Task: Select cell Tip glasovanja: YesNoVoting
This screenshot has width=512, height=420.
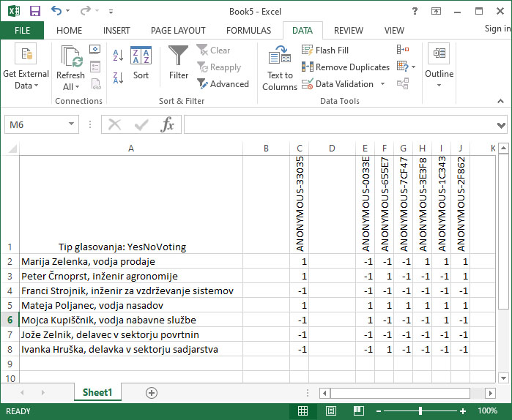Action: click(131, 204)
